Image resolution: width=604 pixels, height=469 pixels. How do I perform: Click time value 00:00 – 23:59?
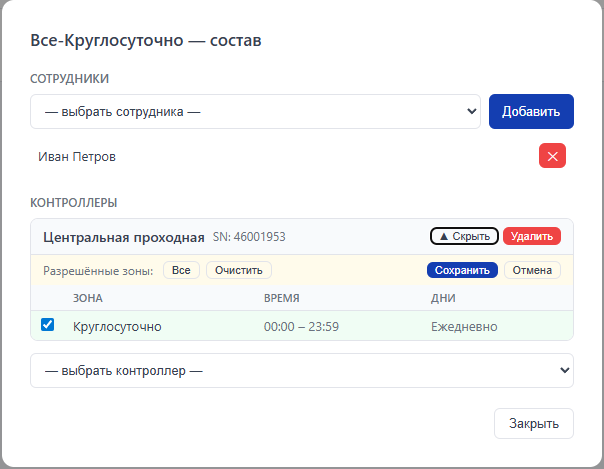click(x=301, y=327)
